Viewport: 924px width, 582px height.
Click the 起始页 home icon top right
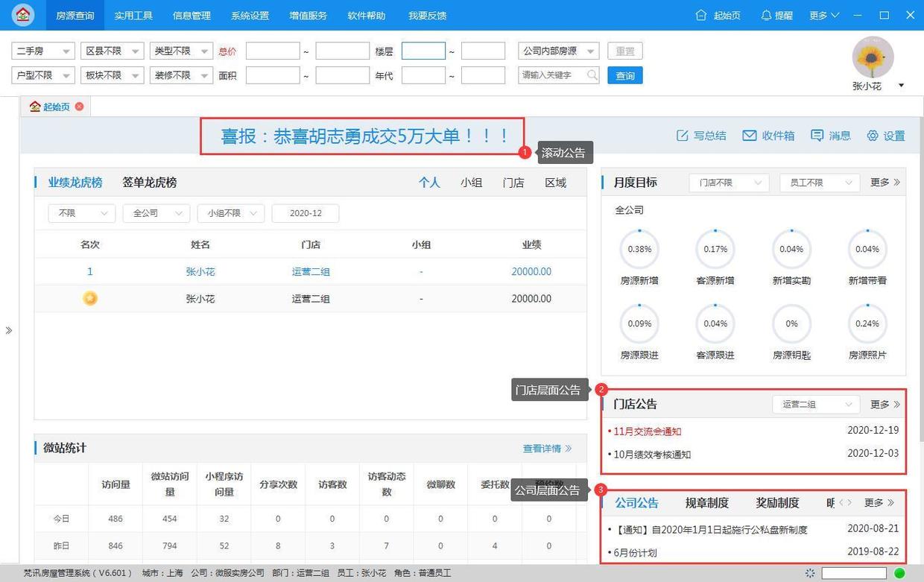pyautogui.click(x=701, y=15)
